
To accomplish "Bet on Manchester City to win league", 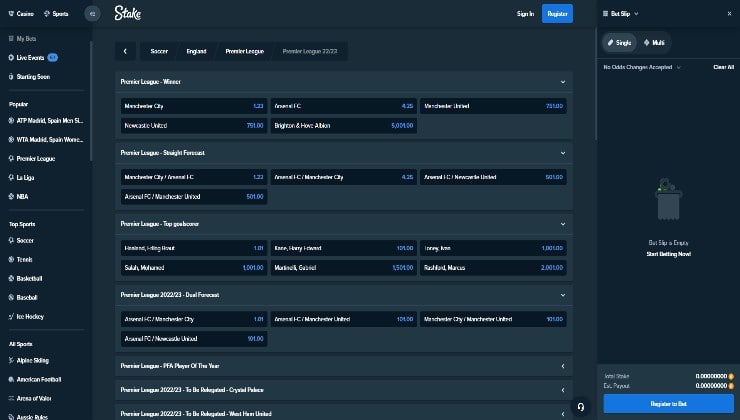I will [194, 106].
